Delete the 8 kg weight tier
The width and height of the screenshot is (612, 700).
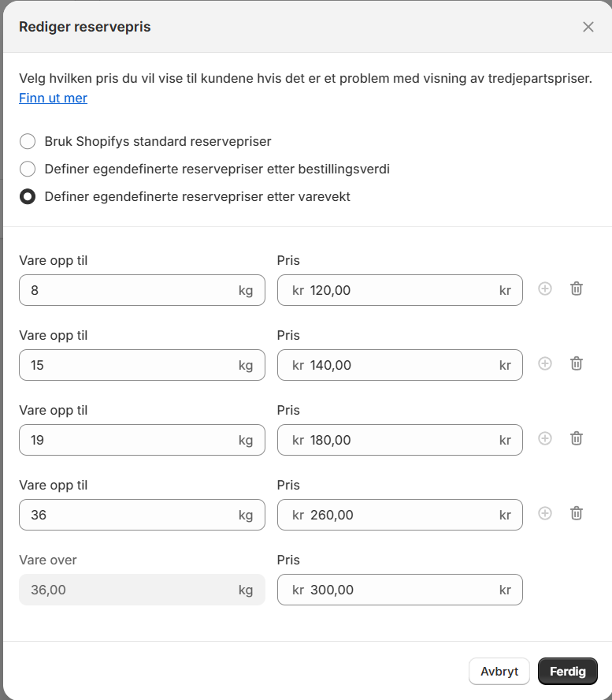coord(576,289)
